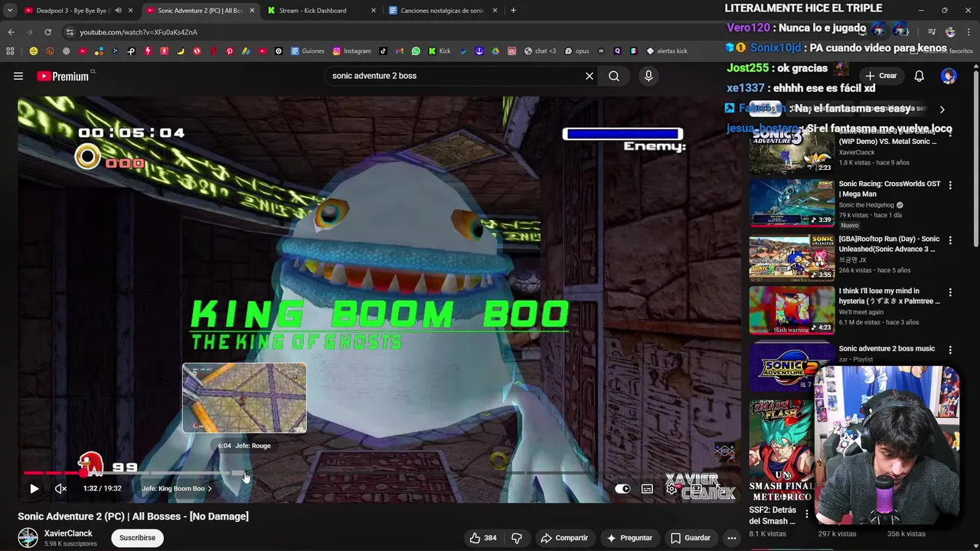
Task: Open the TikTok bookmark icon
Action: point(384,51)
